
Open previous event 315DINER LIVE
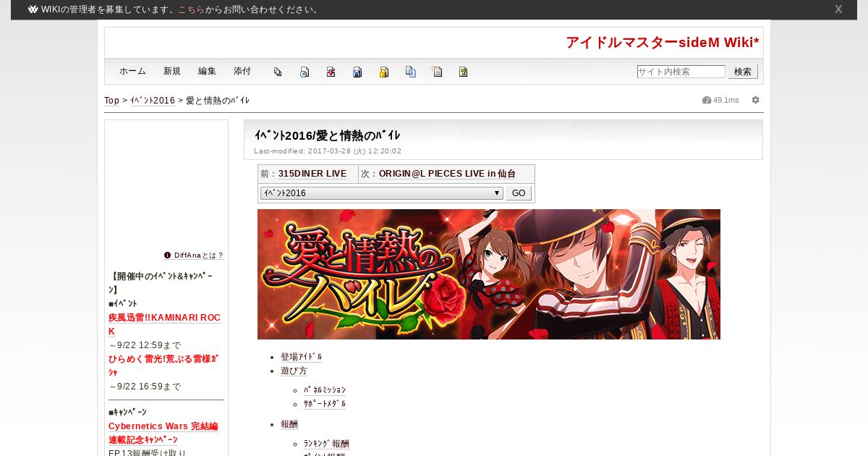coord(312,174)
